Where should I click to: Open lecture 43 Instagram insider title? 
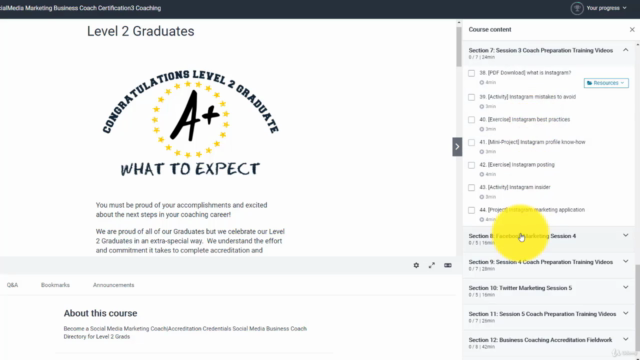click(515, 187)
